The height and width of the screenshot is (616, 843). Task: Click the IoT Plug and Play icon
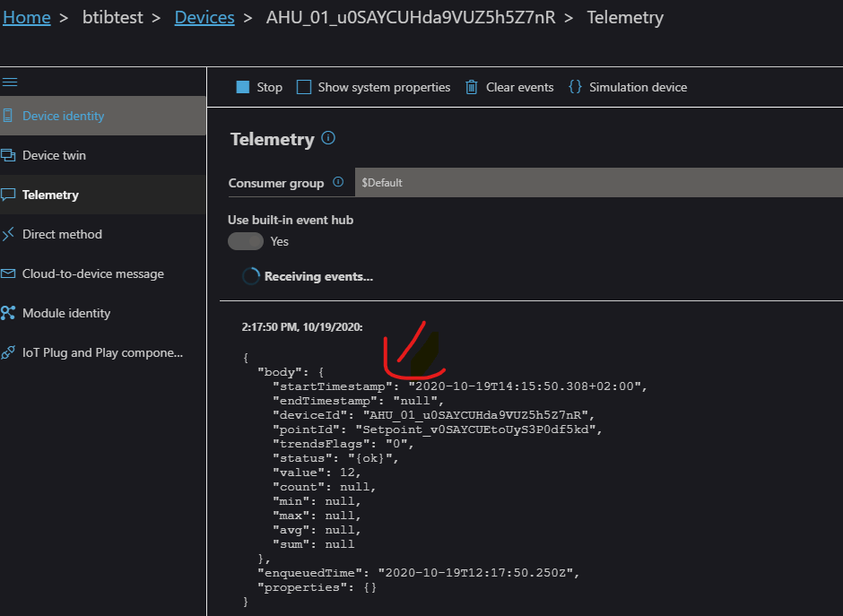[x=8, y=352]
